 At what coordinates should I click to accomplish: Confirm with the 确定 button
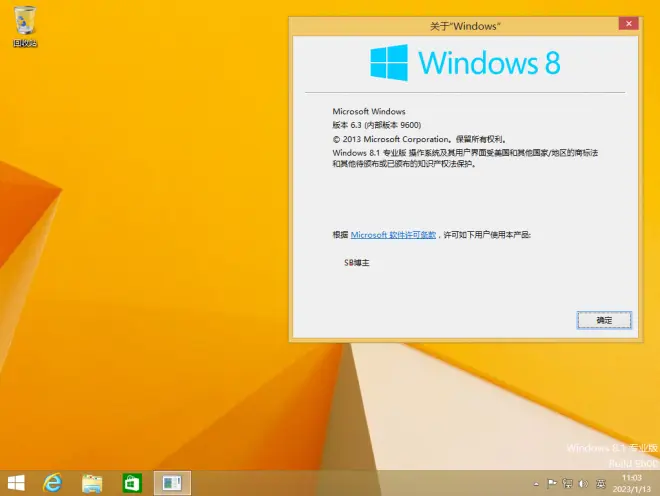pos(604,320)
